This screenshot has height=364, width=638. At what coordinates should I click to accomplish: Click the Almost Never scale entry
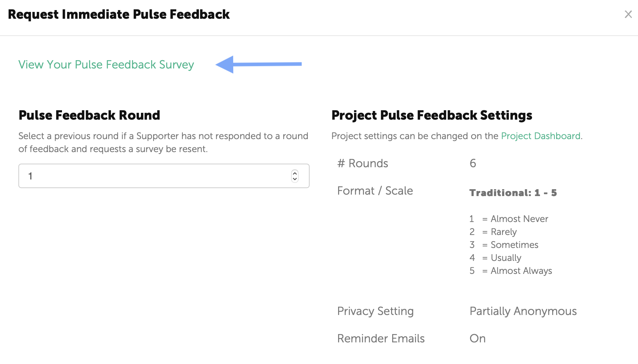519,219
